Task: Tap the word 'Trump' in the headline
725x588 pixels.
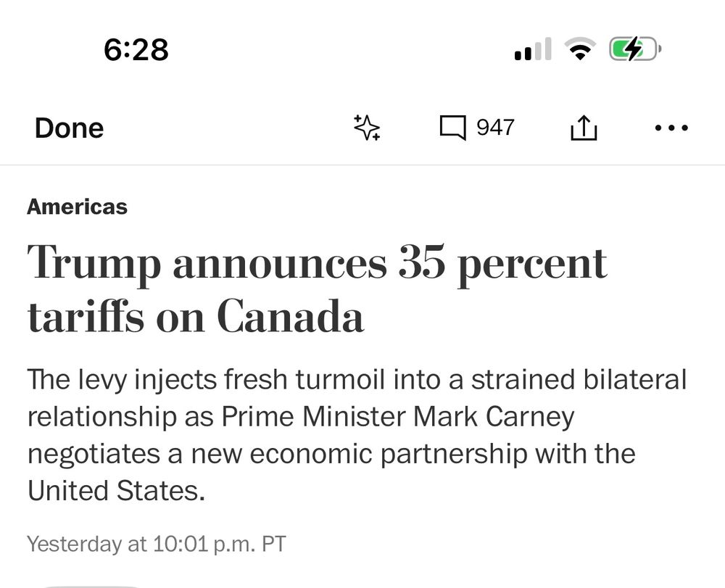Action: pyautogui.click(x=94, y=265)
